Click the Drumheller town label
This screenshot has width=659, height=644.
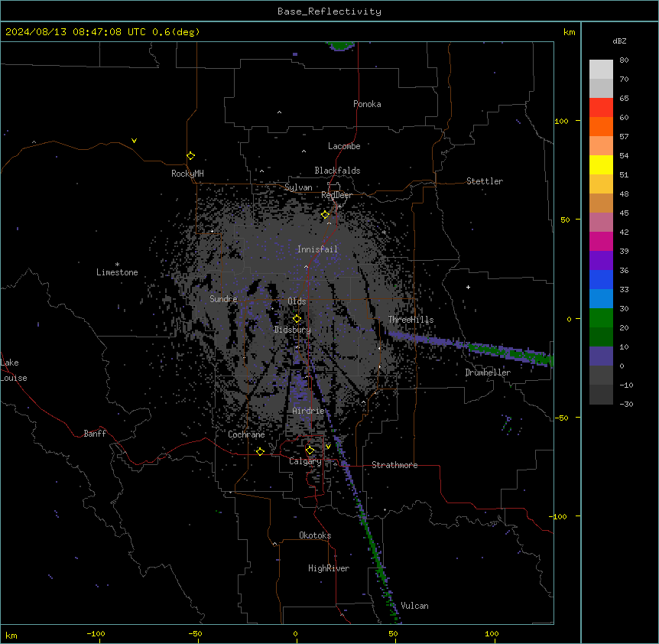(488, 372)
